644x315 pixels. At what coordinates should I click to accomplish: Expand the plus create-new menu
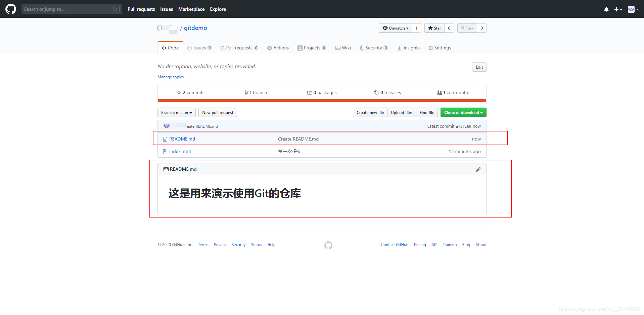point(618,9)
